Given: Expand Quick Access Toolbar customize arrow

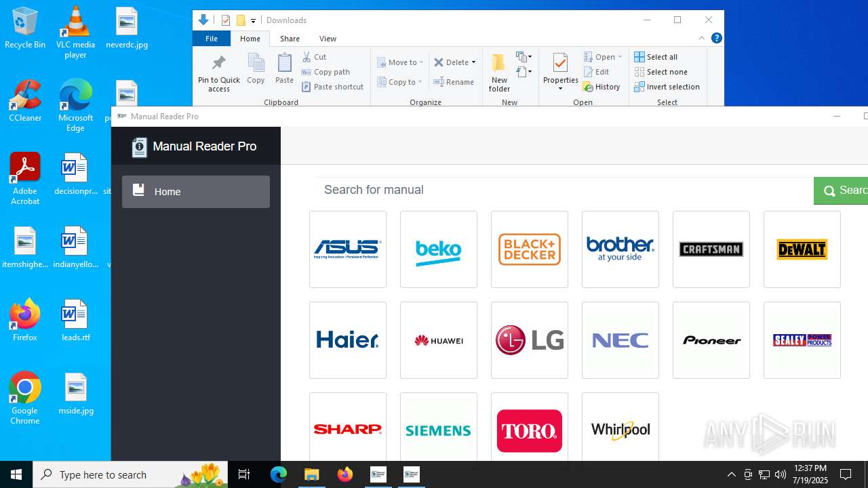Looking at the screenshot, I should (x=253, y=20).
